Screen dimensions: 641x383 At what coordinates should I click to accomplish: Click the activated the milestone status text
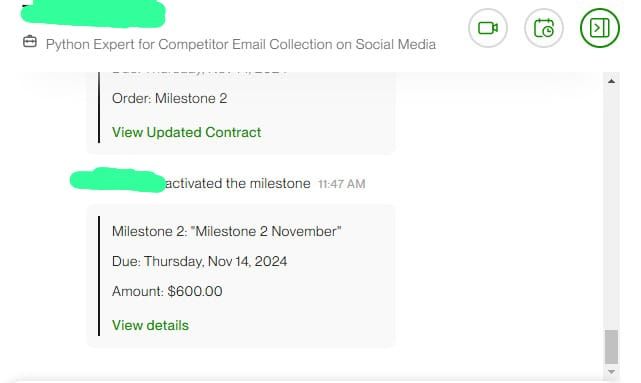click(x=238, y=184)
